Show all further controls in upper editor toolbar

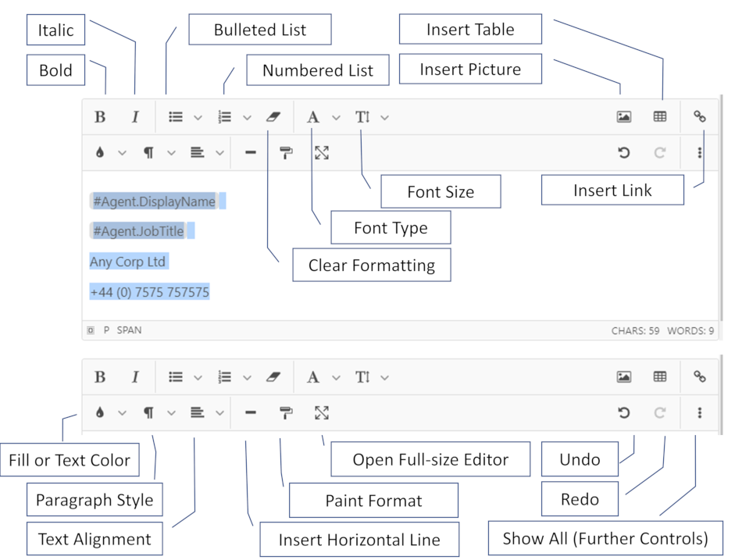(x=699, y=152)
